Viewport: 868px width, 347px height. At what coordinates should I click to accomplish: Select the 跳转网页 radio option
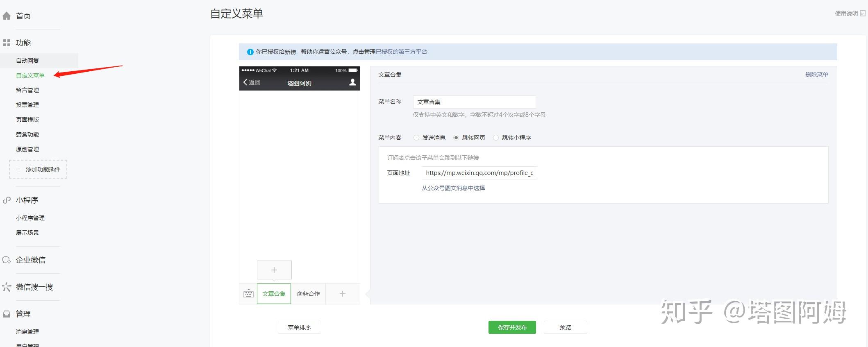pos(456,138)
